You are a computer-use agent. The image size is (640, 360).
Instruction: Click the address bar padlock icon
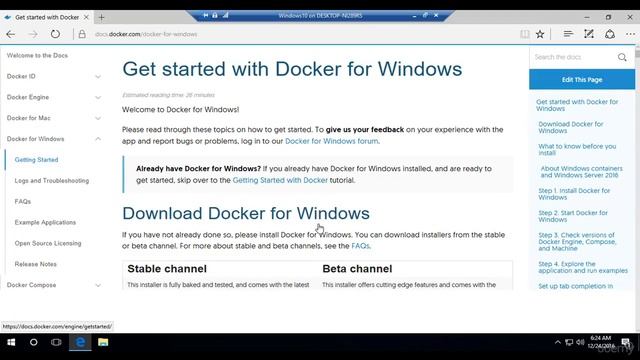click(x=82, y=34)
